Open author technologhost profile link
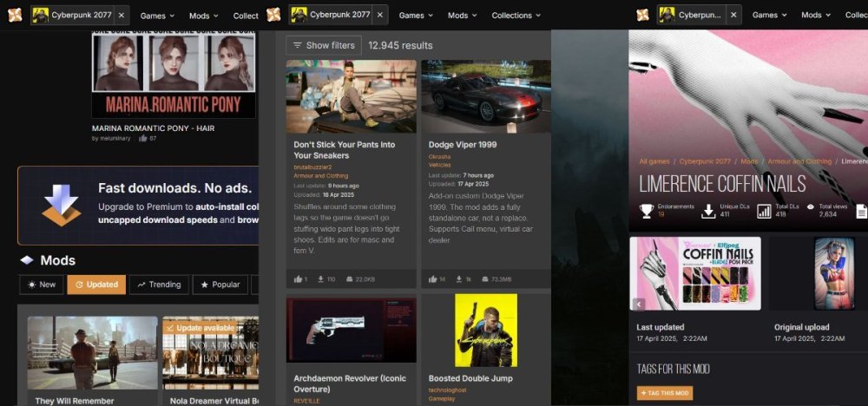This screenshot has width=868, height=406. click(449, 390)
